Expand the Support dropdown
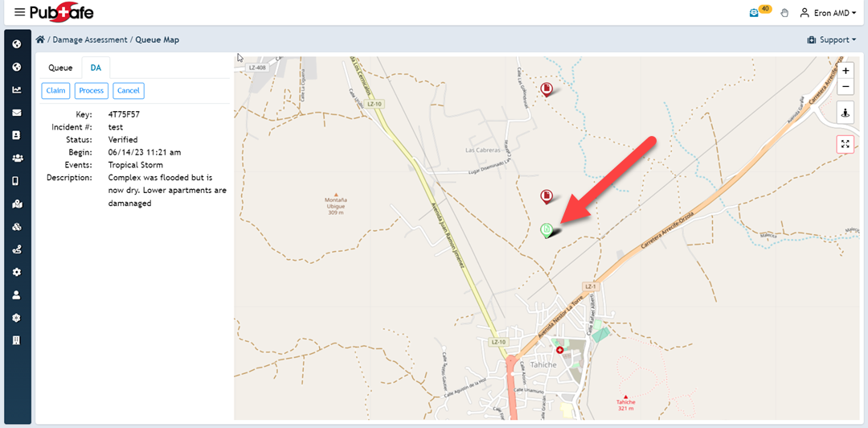Image resolution: width=868 pixels, height=428 pixels. click(832, 40)
